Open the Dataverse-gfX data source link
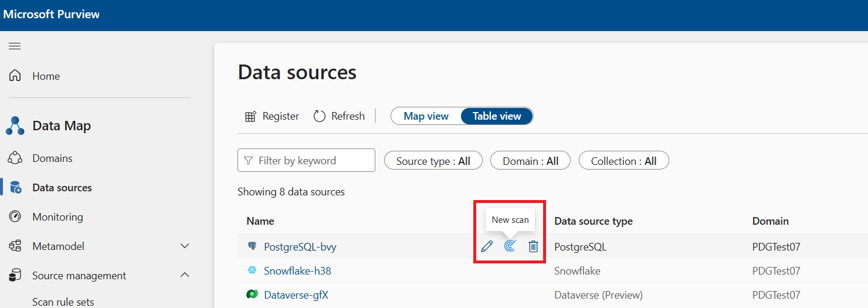 [296, 295]
